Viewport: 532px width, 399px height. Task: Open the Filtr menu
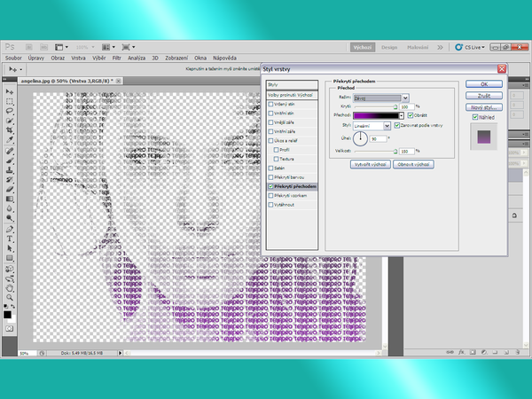click(x=114, y=57)
